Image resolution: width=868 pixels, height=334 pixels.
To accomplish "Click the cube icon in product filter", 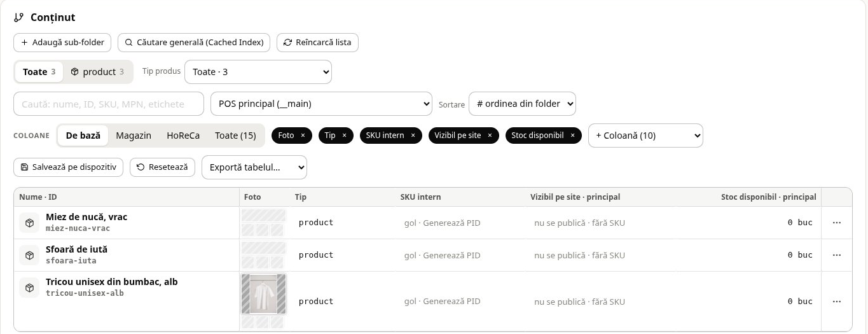I will coord(74,72).
